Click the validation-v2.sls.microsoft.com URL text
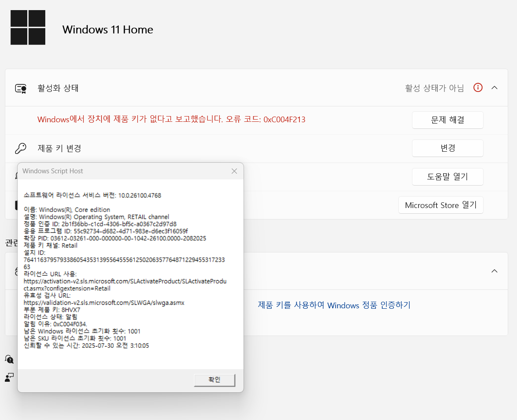This screenshot has height=420, width=517. (104, 303)
